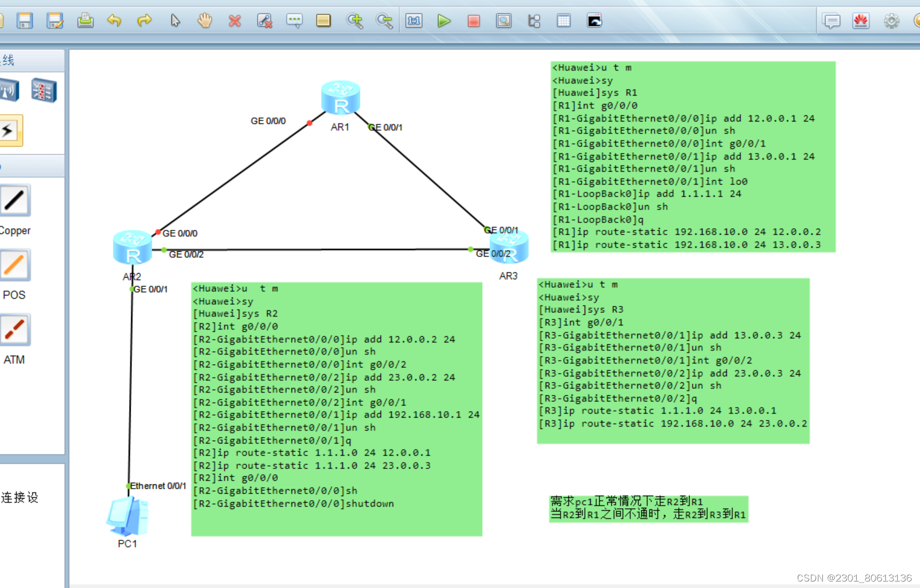Click the Save As icon
Image resolution: width=920 pixels, height=588 pixels.
tap(55, 21)
